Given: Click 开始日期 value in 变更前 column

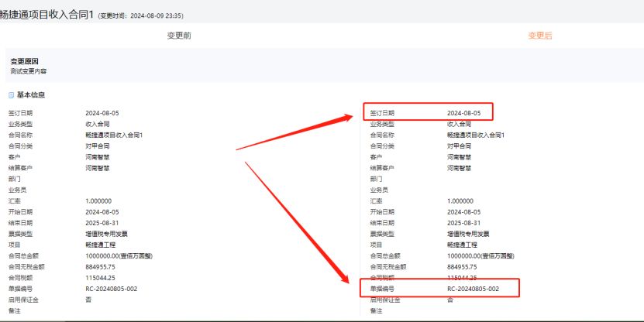Looking at the screenshot, I should (x=102, y=212).
